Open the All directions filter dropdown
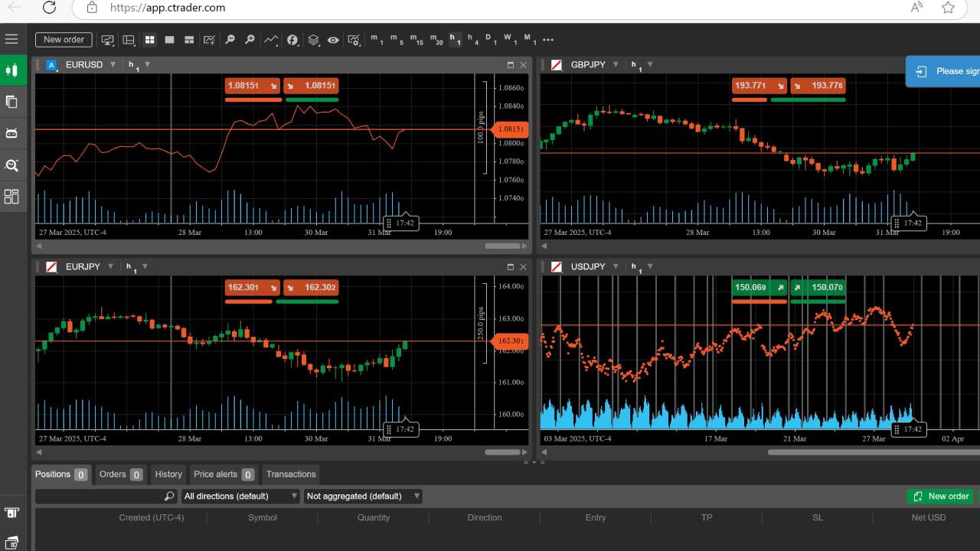Viewport: 980px width, 551px height. 240,496
